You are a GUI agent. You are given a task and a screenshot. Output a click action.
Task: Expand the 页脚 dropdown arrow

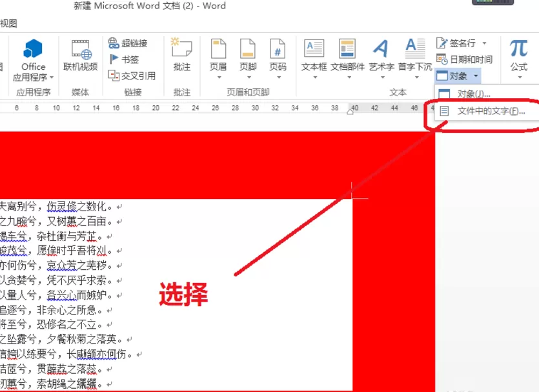coord(249,77)
